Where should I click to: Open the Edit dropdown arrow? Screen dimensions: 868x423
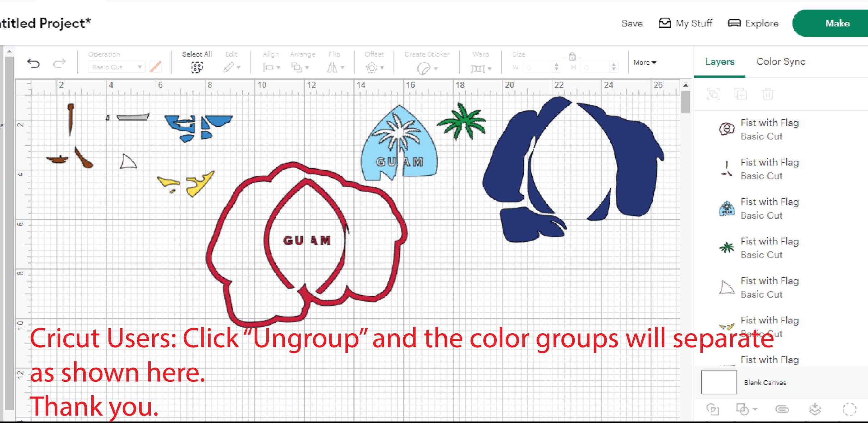pos(239,68)
